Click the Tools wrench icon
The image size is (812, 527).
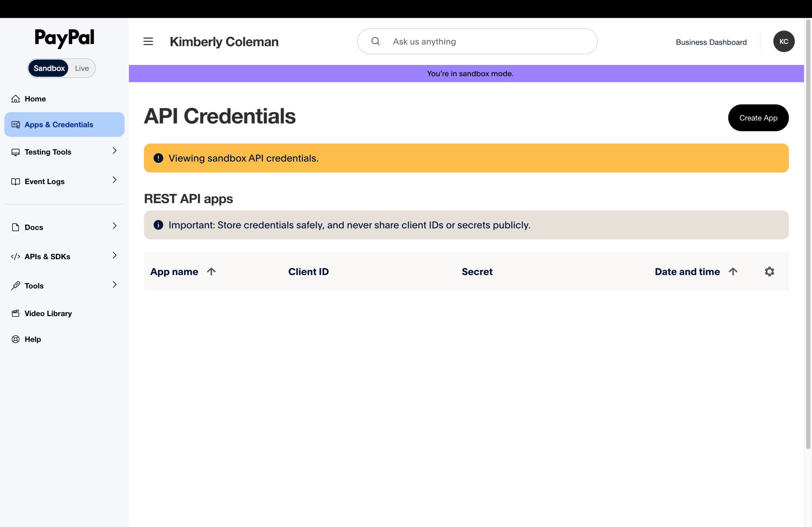15,286
